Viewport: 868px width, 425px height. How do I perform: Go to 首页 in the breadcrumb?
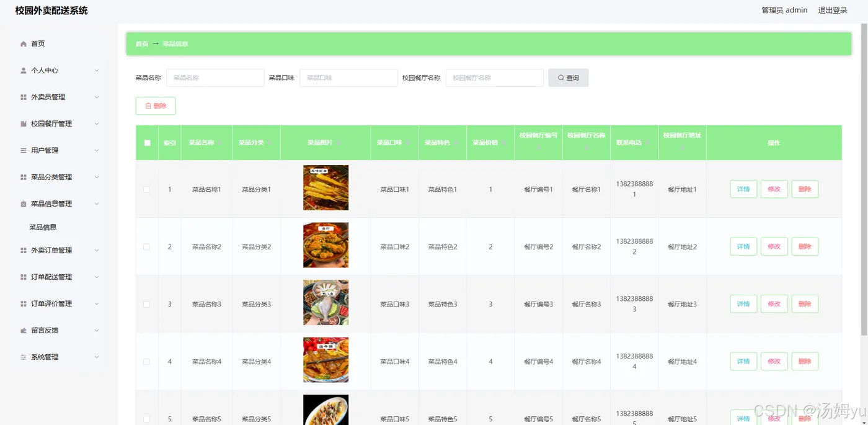coord(142,44)
